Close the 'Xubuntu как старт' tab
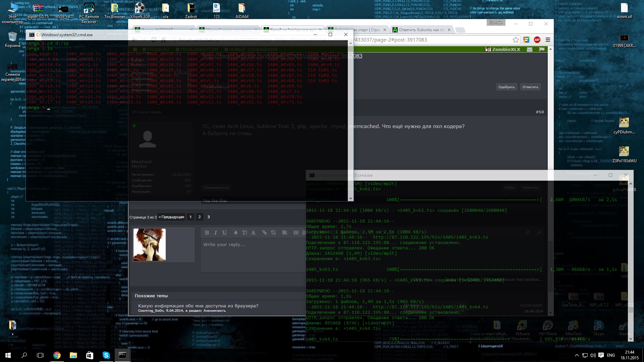 pos(385,30)
